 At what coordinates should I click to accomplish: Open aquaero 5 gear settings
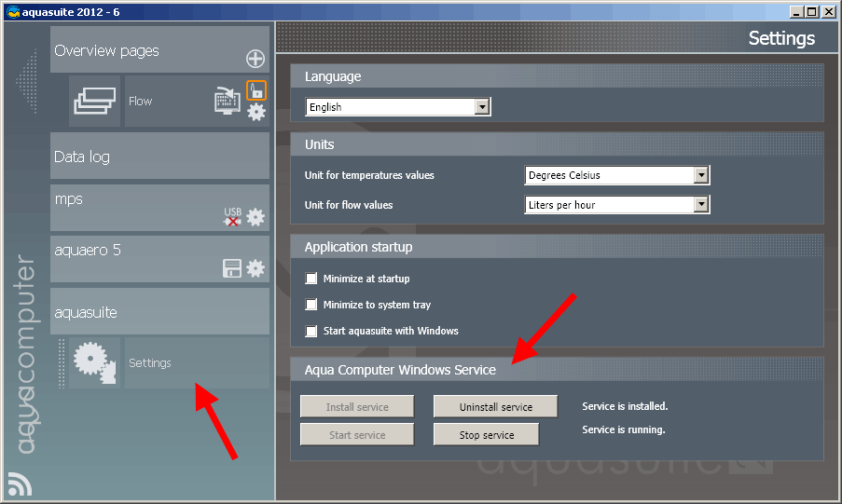click(x=255, y=267)
